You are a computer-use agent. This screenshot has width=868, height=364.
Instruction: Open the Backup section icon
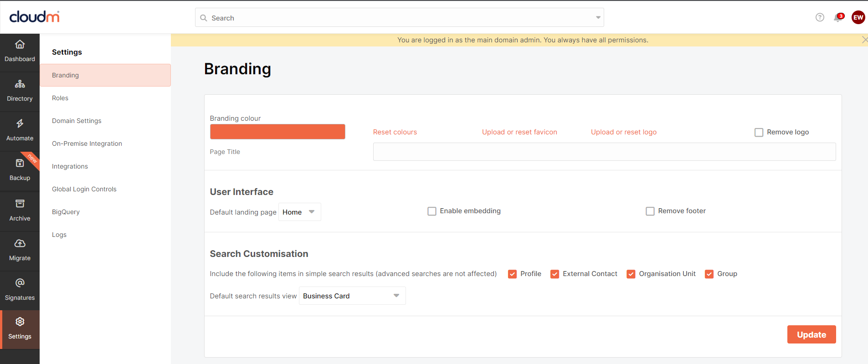(x=20, y=163)
